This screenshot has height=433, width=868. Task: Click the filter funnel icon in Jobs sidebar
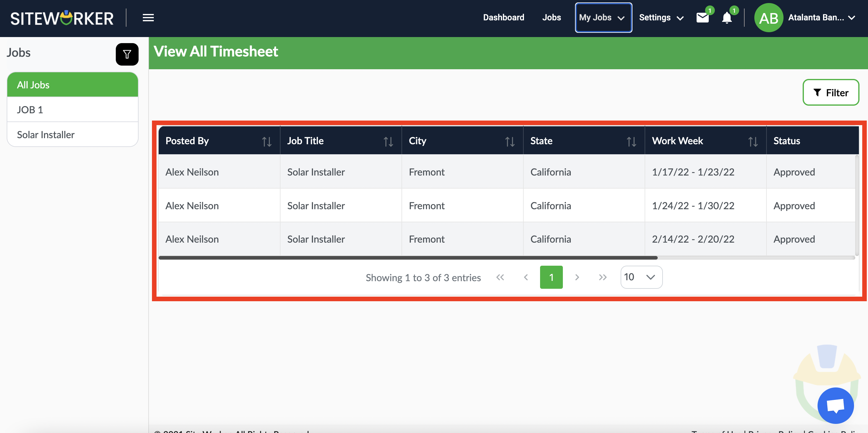tap(126, 54)
